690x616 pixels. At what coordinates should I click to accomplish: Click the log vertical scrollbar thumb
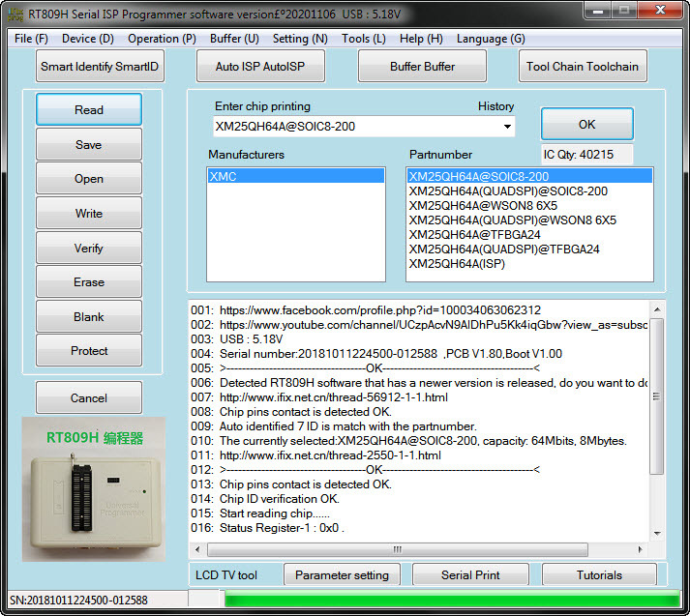point(656,396)
